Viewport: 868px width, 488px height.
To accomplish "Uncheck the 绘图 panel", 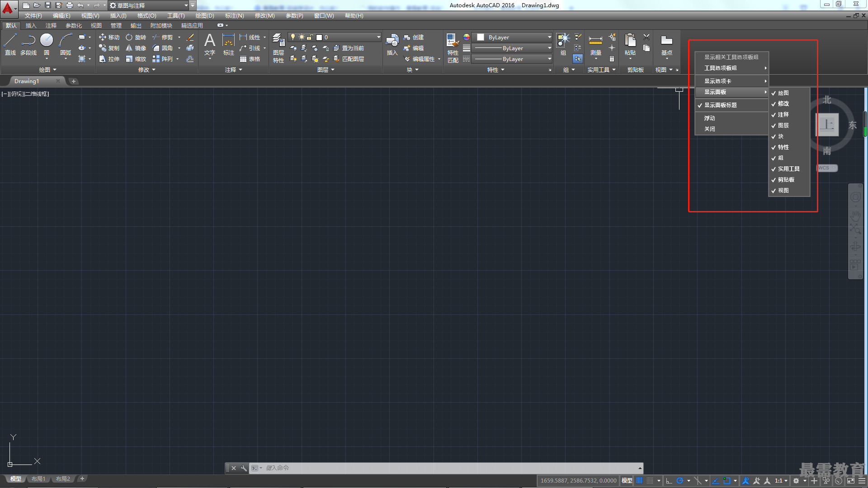I will [x=789, y=93].
